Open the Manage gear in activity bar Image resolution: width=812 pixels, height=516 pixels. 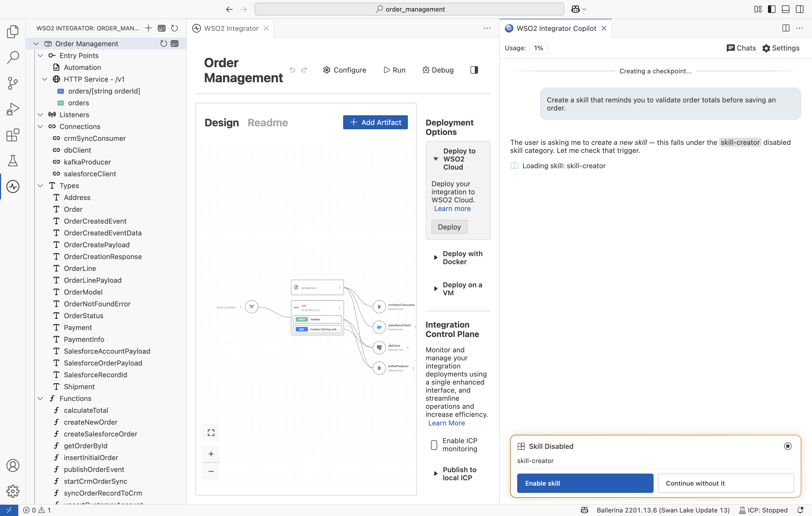tap(13, 491)
